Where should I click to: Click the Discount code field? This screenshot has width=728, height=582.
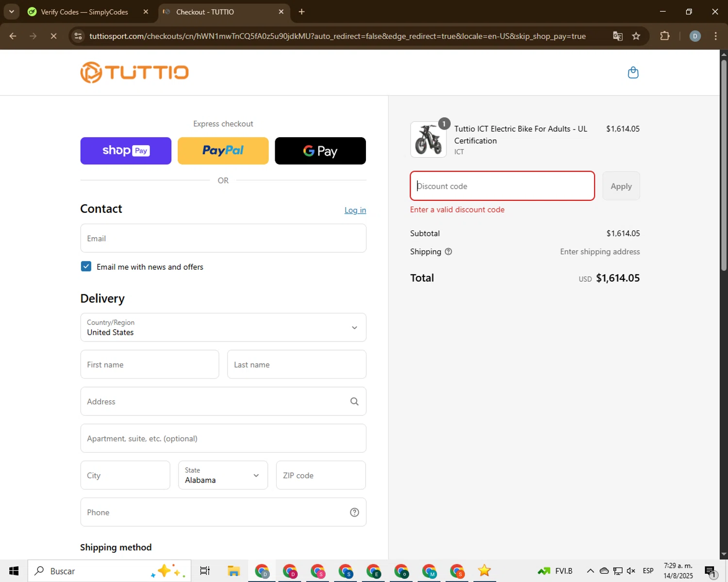point(502,186)
